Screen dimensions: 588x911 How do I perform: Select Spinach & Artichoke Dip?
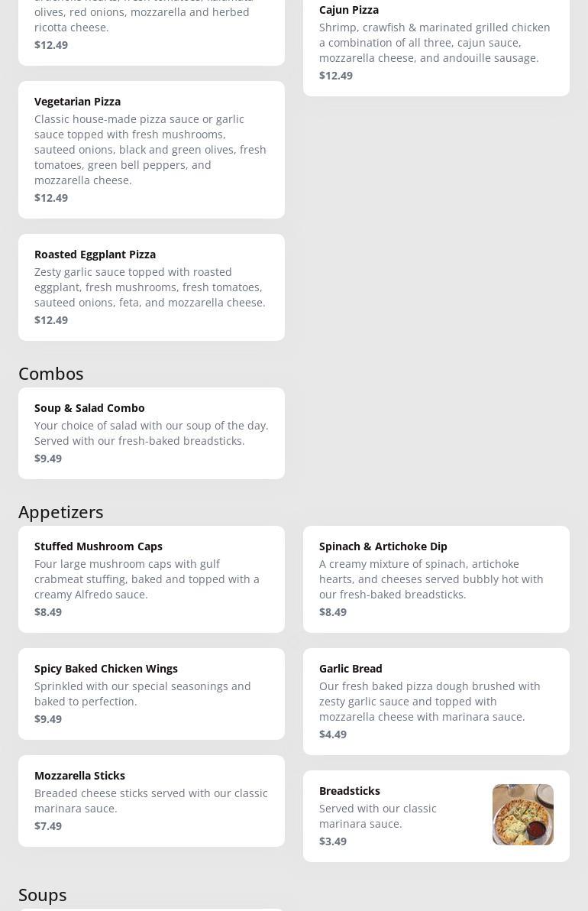coord(436,579)
